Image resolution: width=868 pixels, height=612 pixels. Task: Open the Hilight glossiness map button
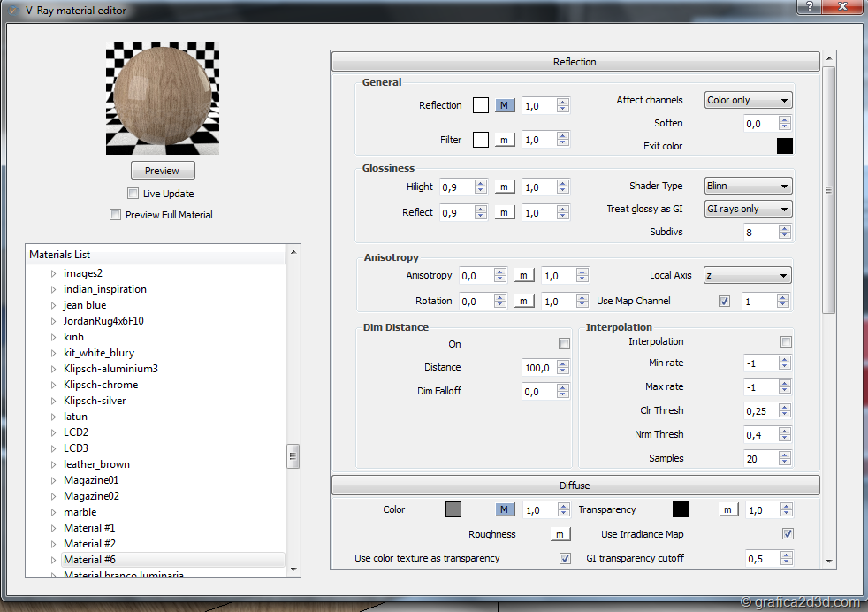(x=504, y=187)
